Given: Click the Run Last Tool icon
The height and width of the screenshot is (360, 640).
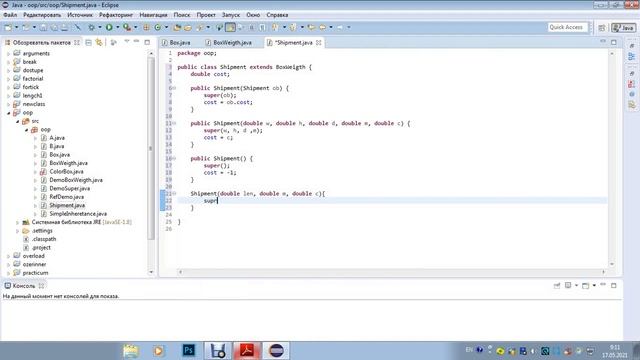Looking at the screenshot, I should coord(127,27).
